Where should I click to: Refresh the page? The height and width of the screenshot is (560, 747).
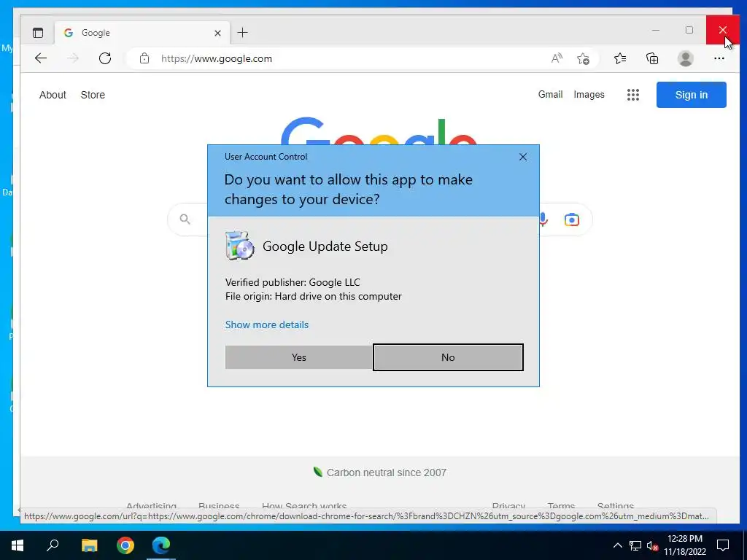pyautogui.click(x=105, y=58)
